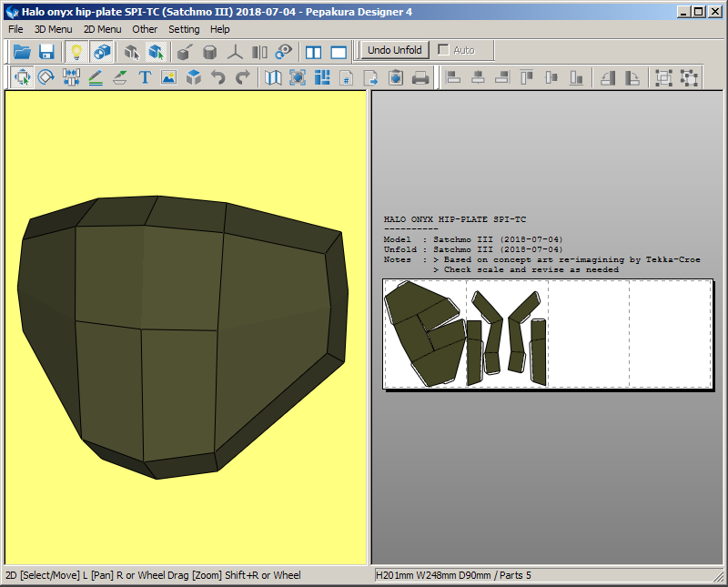
Task: Toggle the light bulb lighting button
Action: tap(76, 52)
